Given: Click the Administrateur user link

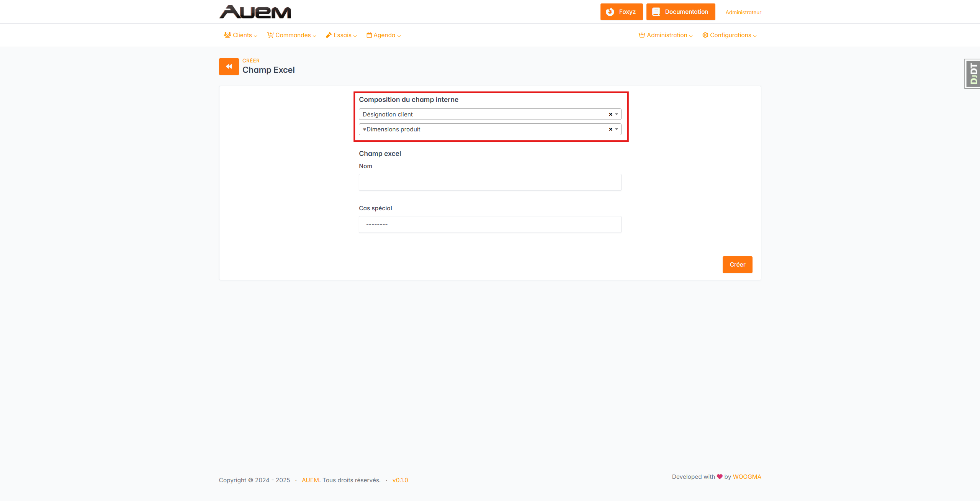Looking at the screenshot, I should (743, 12).
